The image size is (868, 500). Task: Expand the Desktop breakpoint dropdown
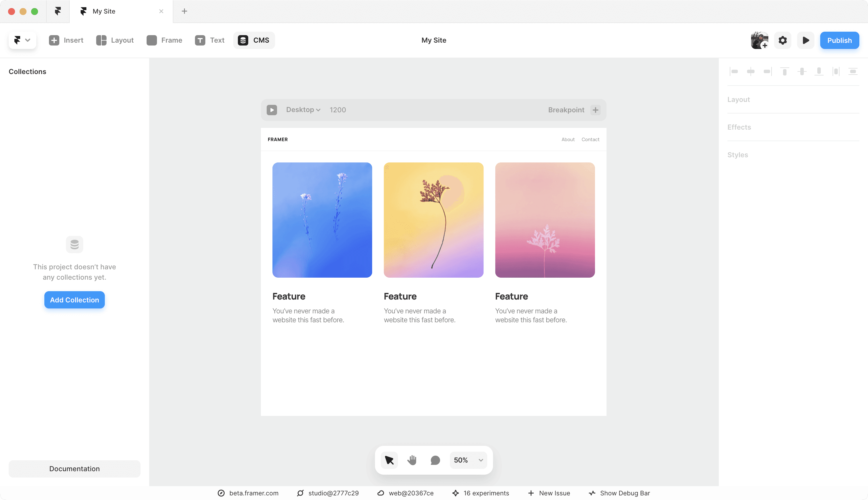pyautogui.click(x=303, y=110)
